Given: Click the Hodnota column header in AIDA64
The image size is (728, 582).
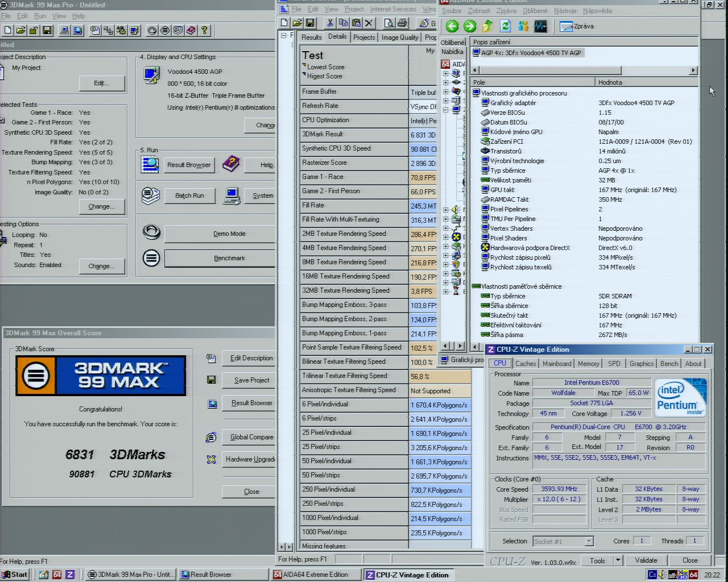Looking at the screenshot, I should coord(647,82).
